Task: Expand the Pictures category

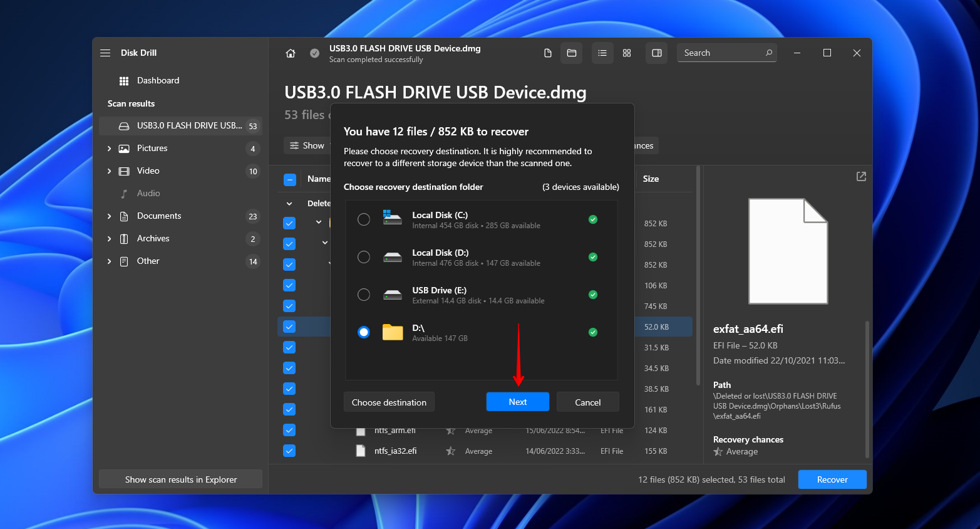Action: pyautogui.click(x=110, y=149)
